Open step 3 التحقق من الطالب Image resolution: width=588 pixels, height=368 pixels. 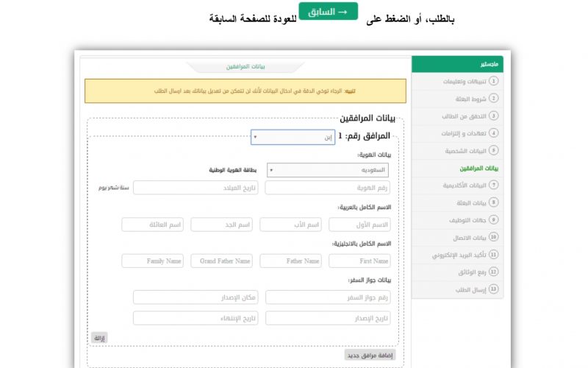457,116
